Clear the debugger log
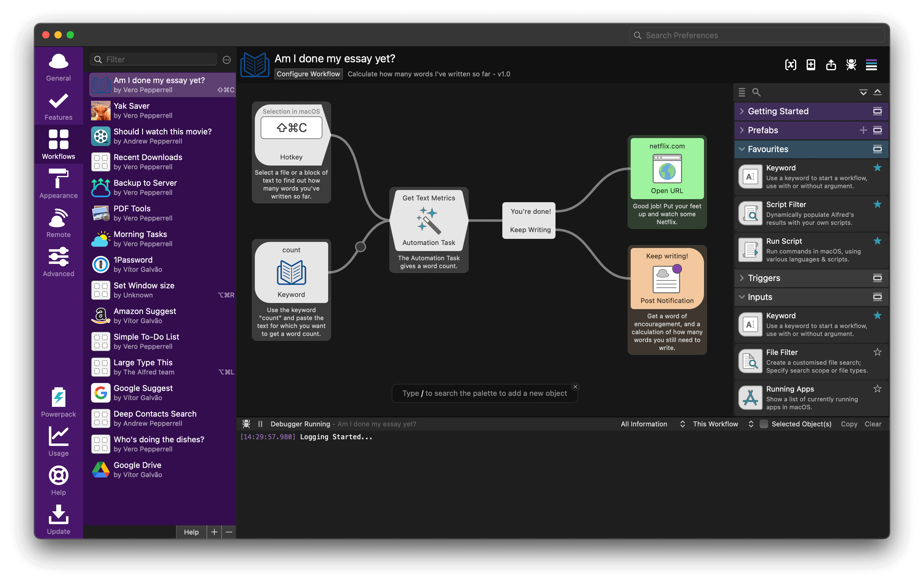The height and width of the screenshot is (584, 924). pyautogui.click(x=873, y=424)
